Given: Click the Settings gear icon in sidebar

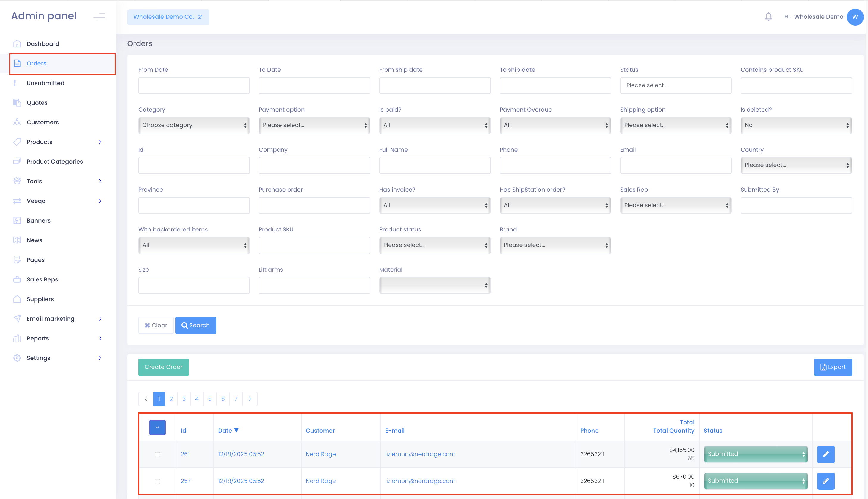Looking at the screenshot, I should tap(17, 358).
